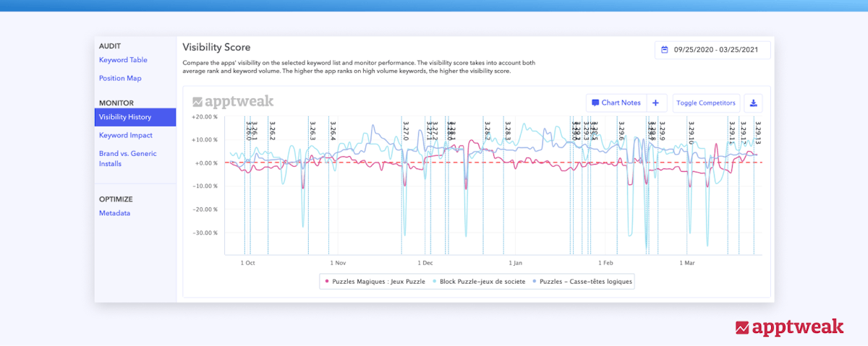Open Metadata under Optimize
The width and height of the screenshot is (868, 346).
click(115, 213)
